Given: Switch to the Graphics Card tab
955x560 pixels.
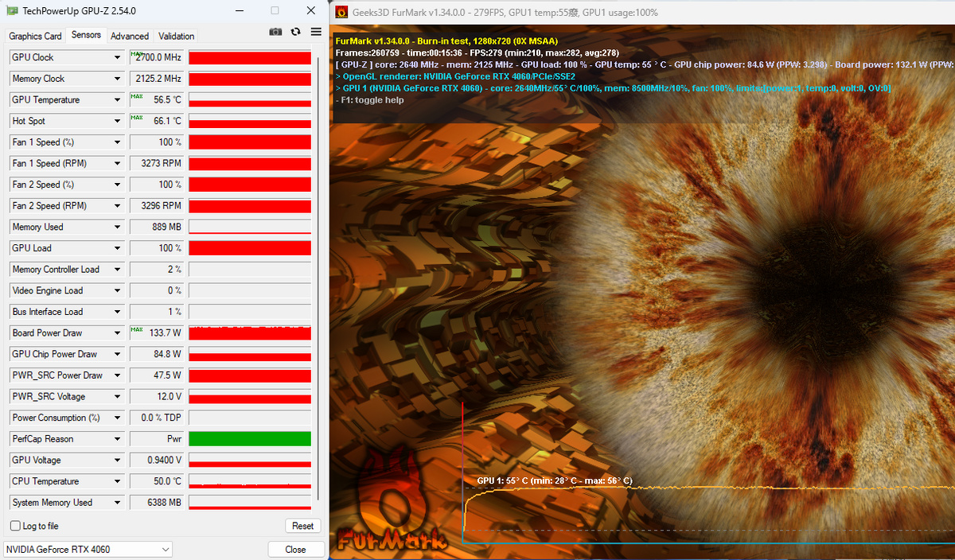Looking at the screenshot, I should point(35,36).
